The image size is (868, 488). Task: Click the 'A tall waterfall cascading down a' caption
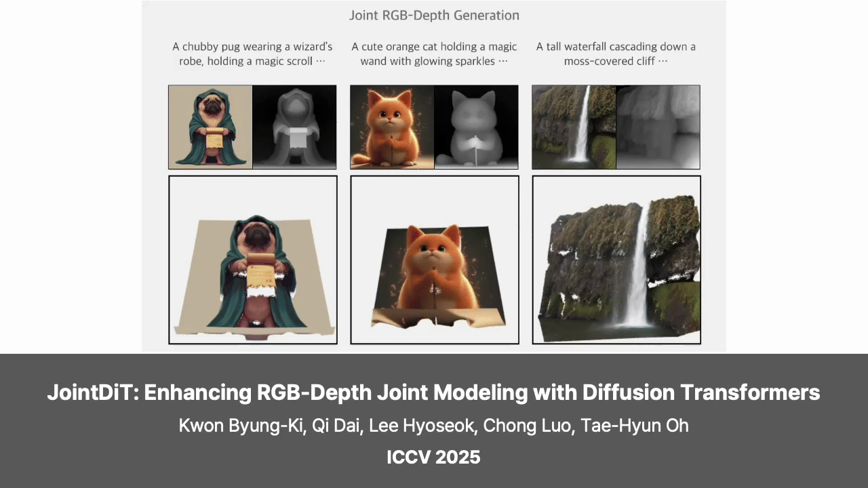(x=616, y=47)
